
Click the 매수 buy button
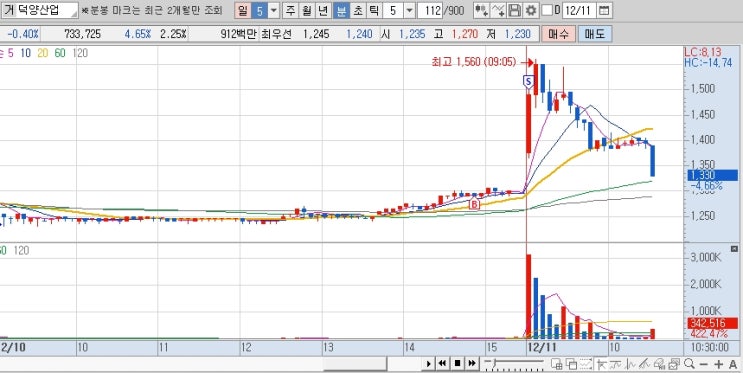558,34
